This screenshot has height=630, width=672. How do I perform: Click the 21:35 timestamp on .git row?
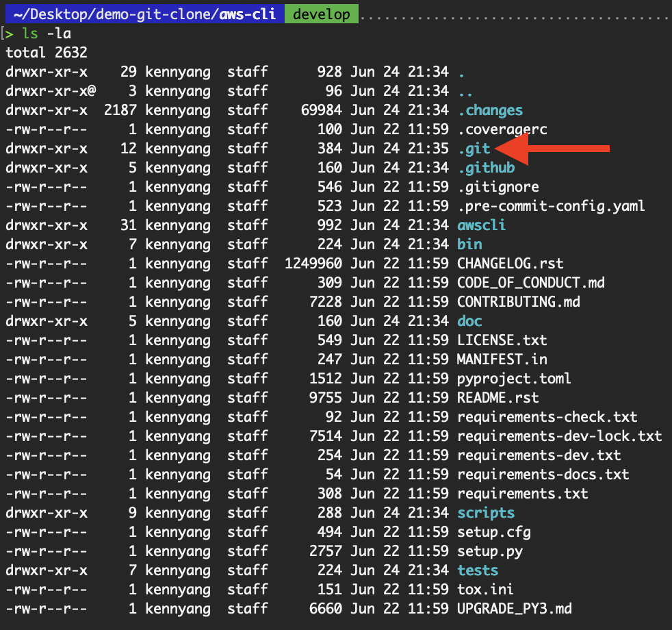click(x=428, y=149)
